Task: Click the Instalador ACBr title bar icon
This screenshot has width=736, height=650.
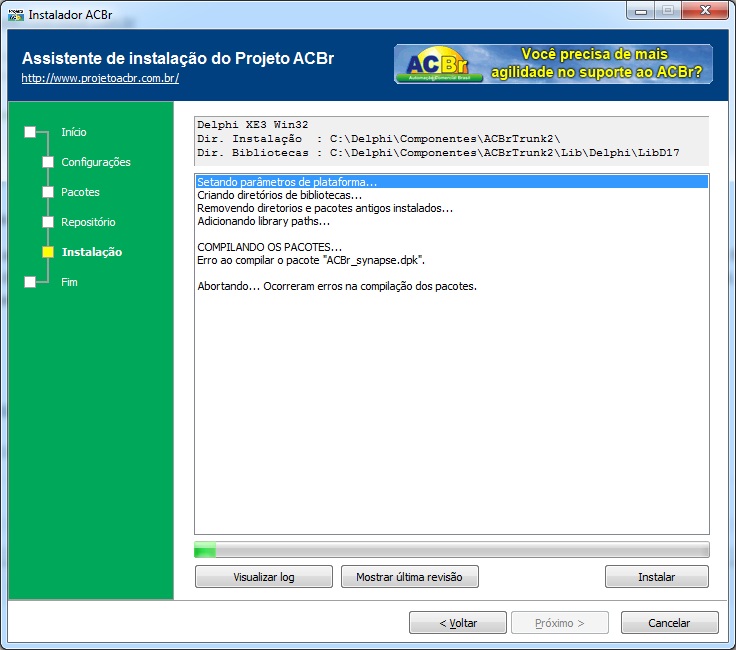Action: click(15, 15)
